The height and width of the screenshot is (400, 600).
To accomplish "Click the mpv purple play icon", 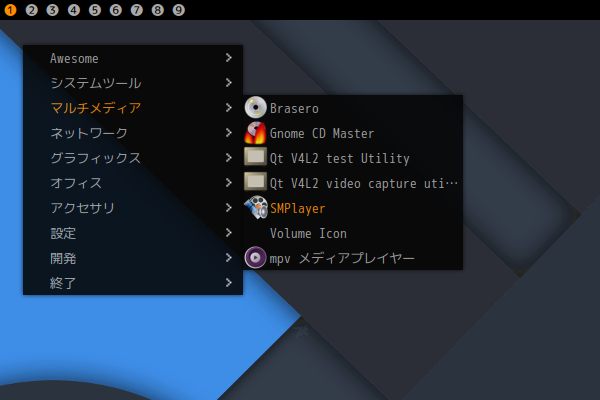I will point(255,258).
